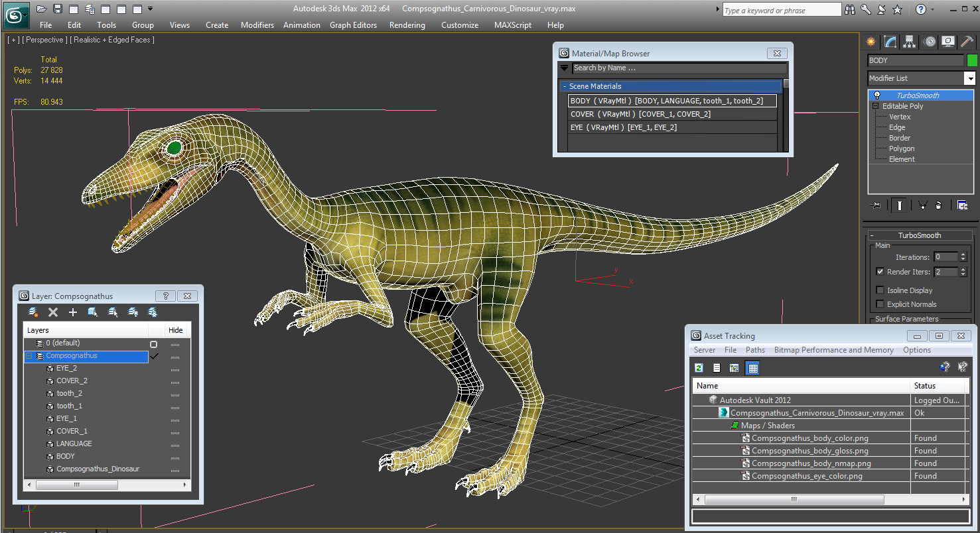980x533 pixels.
Task: Click Select Highlighted Objects icon in Layer window
Action: click(x=93, y=312)
